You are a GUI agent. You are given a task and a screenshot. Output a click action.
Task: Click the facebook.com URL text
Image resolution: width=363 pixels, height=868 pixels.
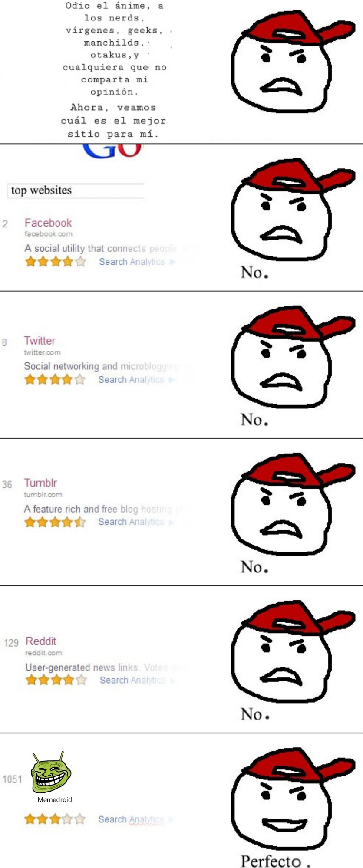[48, 234]
